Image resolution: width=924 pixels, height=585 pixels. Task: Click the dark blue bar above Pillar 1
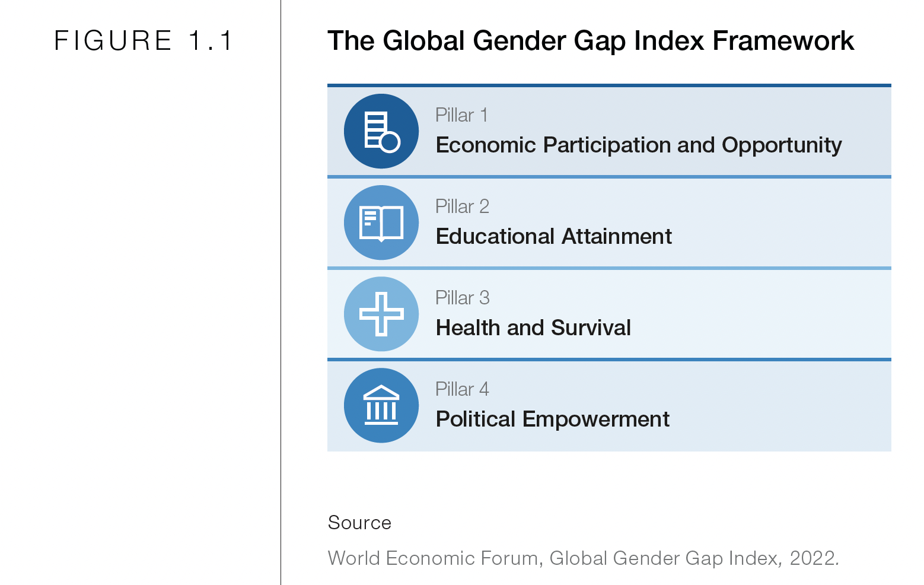609,85
